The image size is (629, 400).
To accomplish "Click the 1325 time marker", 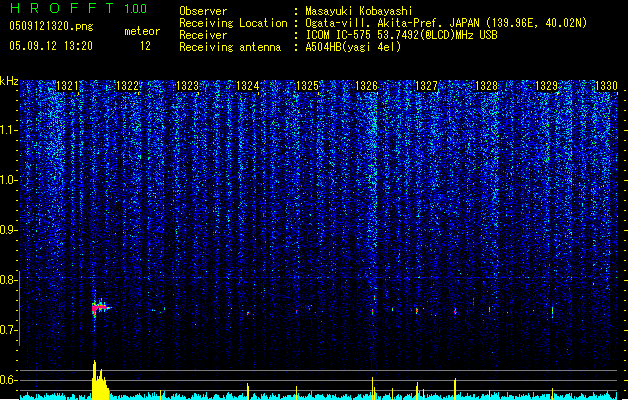I will click(307, 86).
